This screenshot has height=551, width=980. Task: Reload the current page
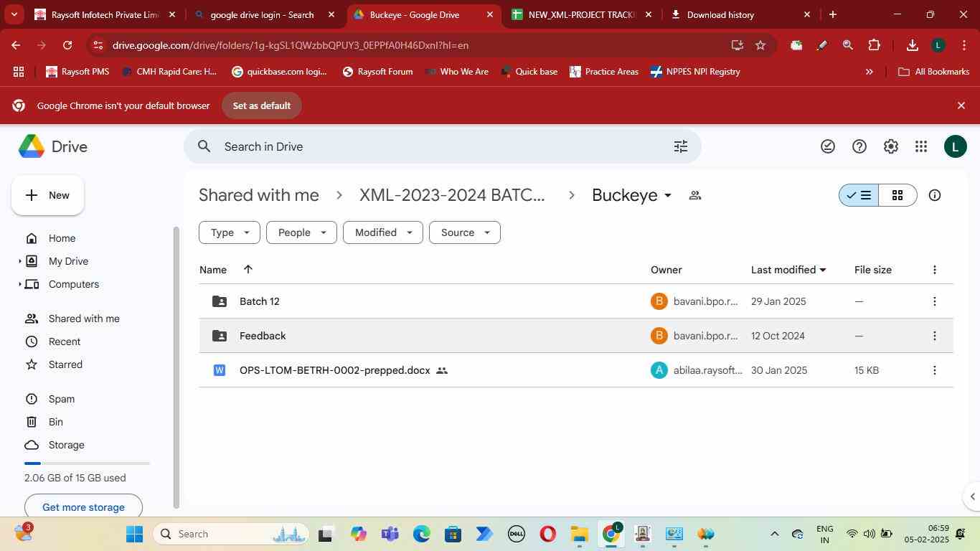(67, 45)
